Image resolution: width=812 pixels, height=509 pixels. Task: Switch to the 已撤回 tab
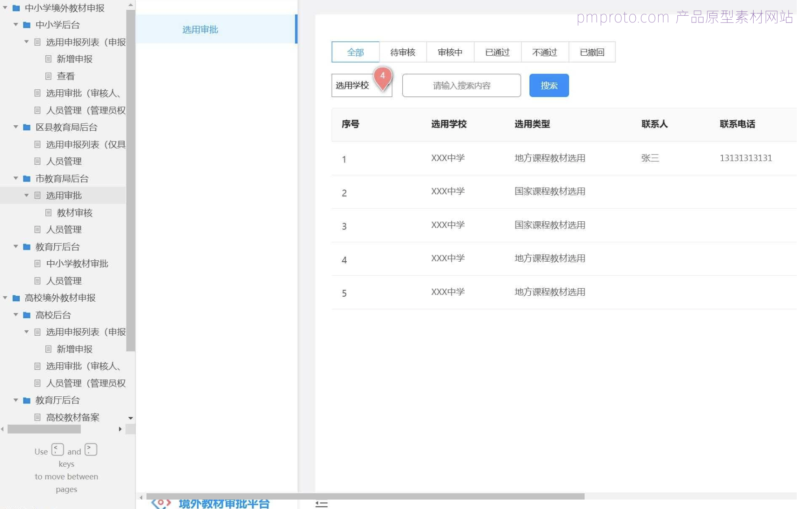coord(592,52)
